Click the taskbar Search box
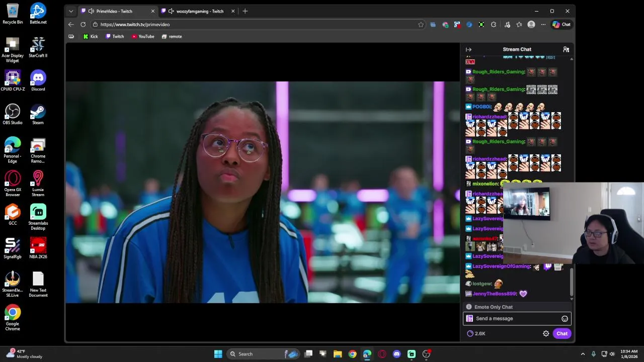 pos(263,354)
